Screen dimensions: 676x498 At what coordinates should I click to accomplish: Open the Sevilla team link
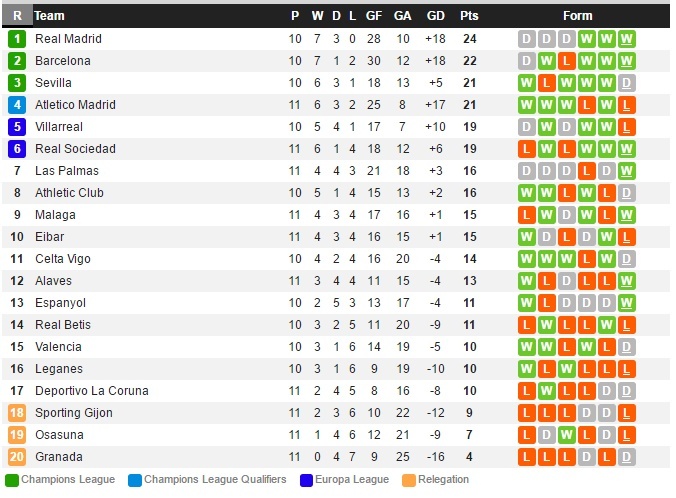click(x=53, y=83)
